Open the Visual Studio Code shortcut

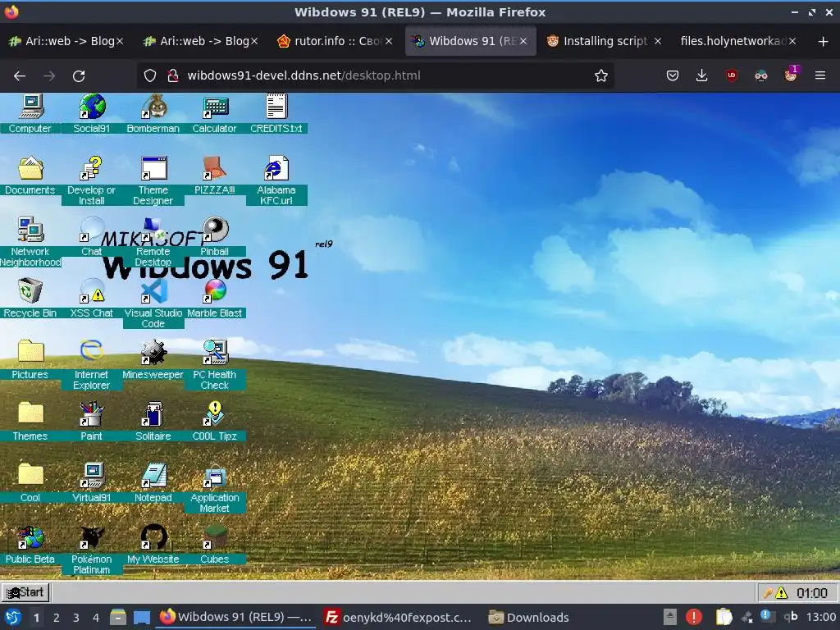click(153, 291)
